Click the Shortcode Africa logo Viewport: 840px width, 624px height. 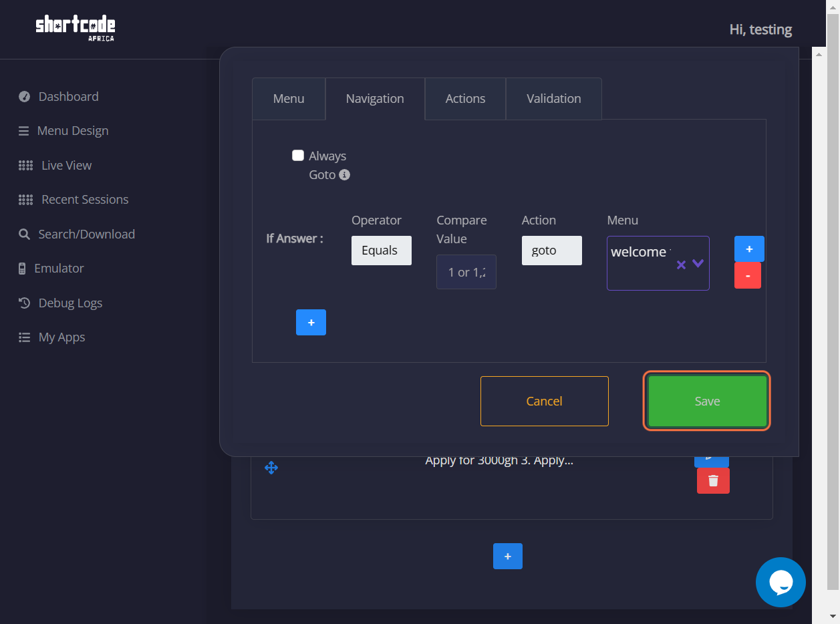[x=75, y=27]
